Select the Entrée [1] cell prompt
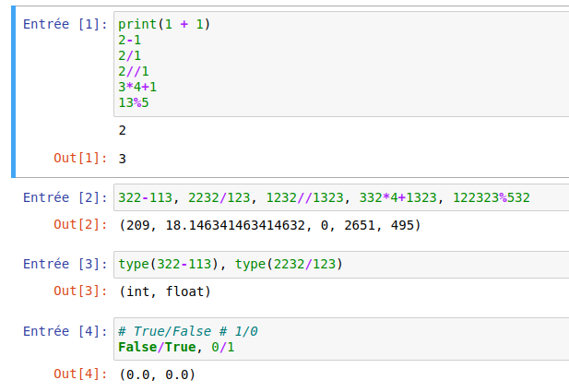 pyautogui.click(x=65, y=24)
